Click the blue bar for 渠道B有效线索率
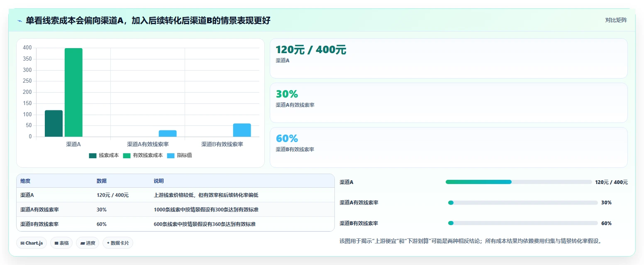The height and width of the screenshot is (265, 644). [242, 130]
